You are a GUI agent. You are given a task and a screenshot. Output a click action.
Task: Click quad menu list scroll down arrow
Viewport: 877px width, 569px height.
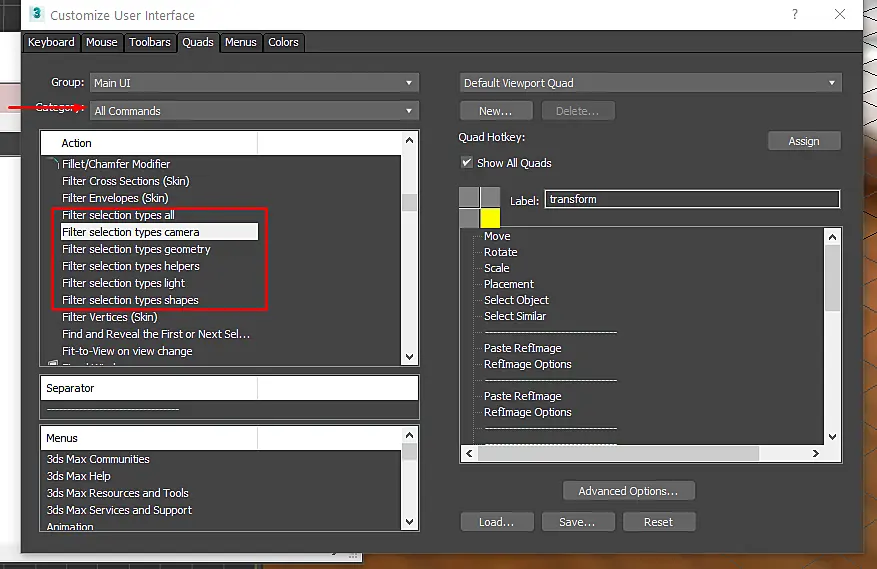(832, 436)
